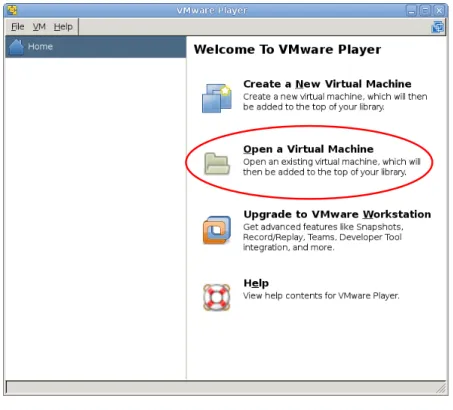The height and width of the screenshot is (410, 453).
Task: Click the Create a New Virtual Machine heading
Action: pos(327,84)
